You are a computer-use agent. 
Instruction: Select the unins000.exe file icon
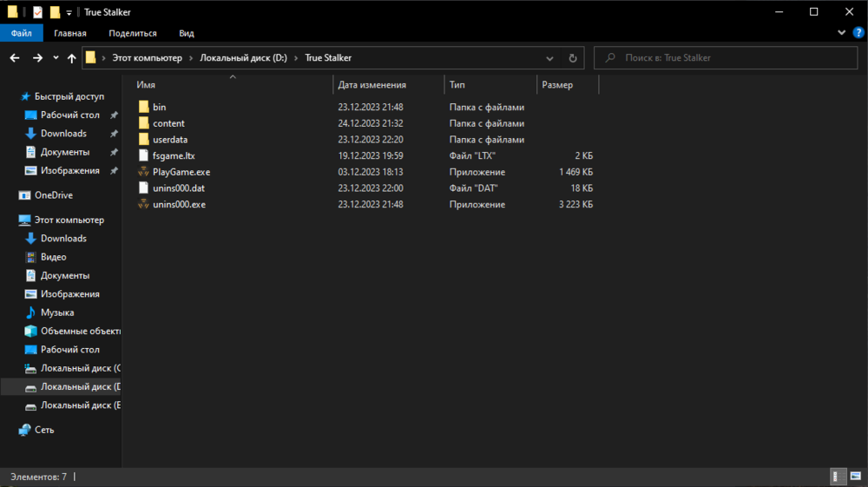(144, 205)
